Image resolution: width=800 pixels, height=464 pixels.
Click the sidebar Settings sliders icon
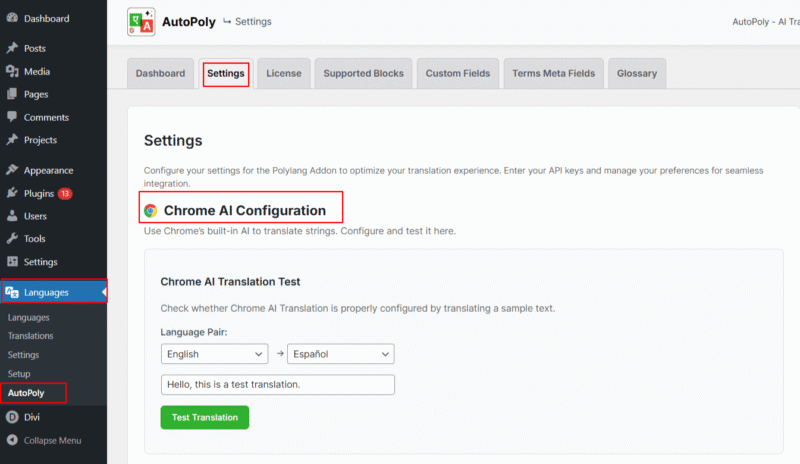(x=12, y=261)
